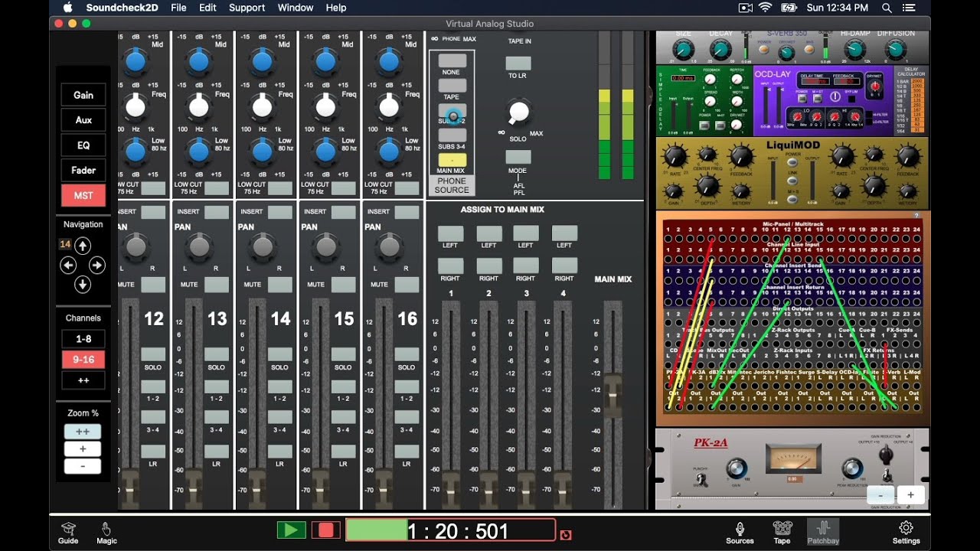Viewport: 980px width, 551px height.
Task: Open the File menu
Action: point(178,8)
